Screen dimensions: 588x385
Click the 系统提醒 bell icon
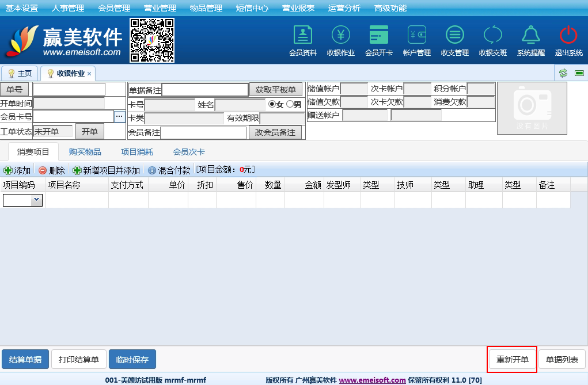530,36
